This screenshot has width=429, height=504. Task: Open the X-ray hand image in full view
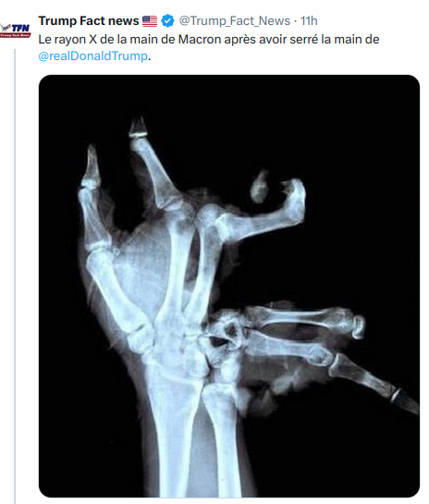pyautogui.click(x=229, y=286)
